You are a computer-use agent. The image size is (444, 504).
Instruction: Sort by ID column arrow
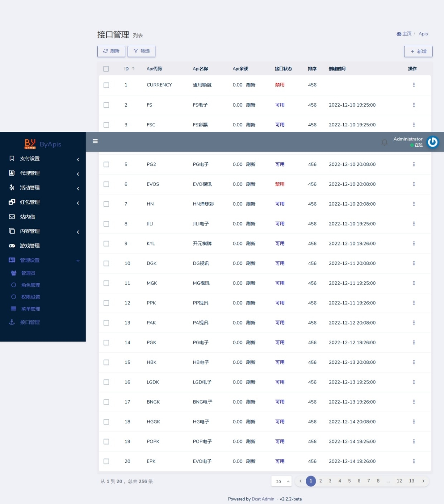tap(133, 69)
